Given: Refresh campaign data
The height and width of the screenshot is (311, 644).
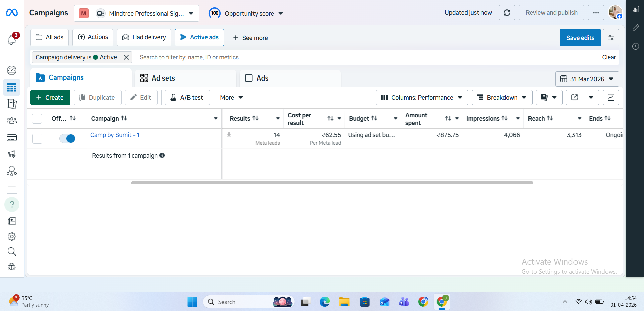Looking at the screenshot, I should (507, 13).
